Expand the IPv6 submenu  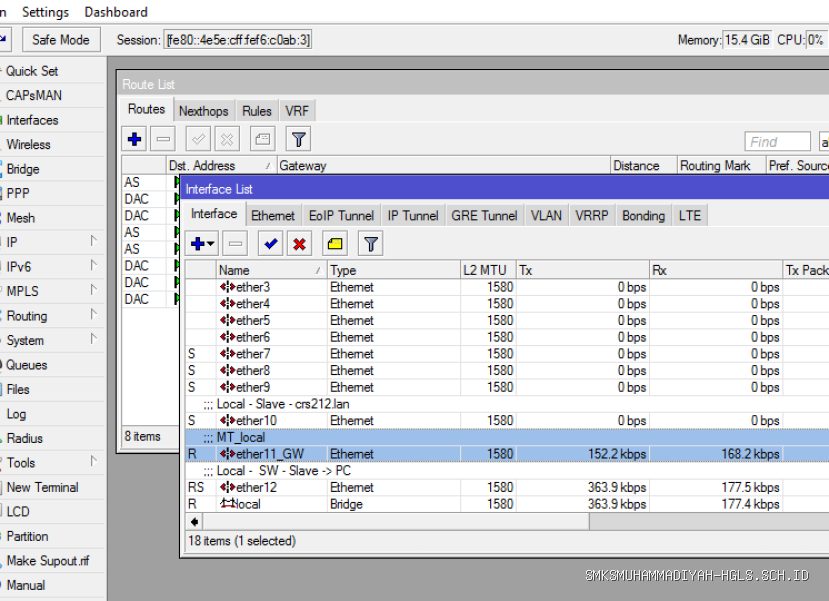coord(93,265)
